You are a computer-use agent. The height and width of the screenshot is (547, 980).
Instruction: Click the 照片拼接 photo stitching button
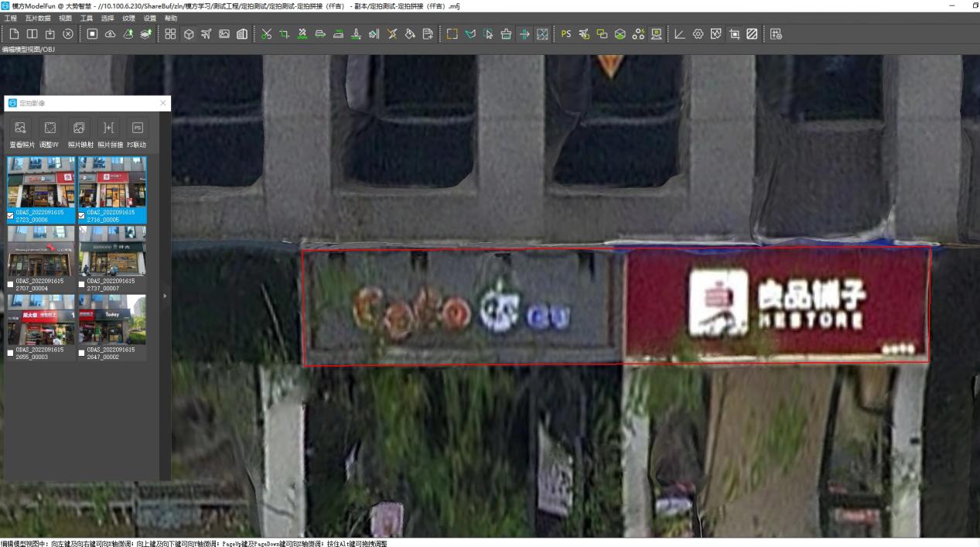pyautogui.click(x=110, y=134)
